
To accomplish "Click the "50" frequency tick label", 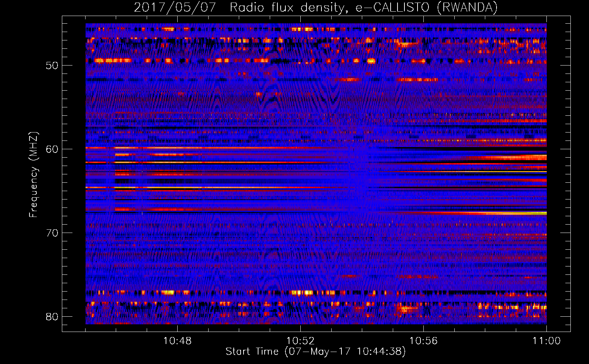I will pyautogui.click(x=52, y=66).
